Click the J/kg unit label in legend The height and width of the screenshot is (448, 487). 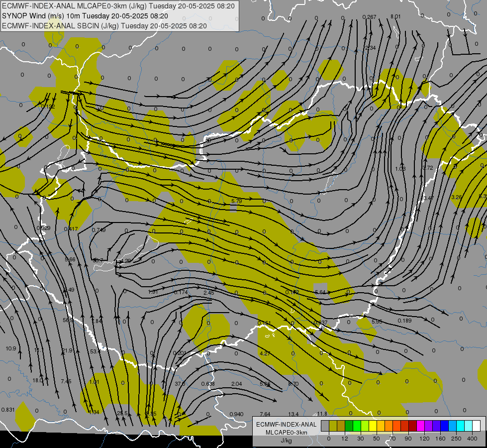point(287,441)
